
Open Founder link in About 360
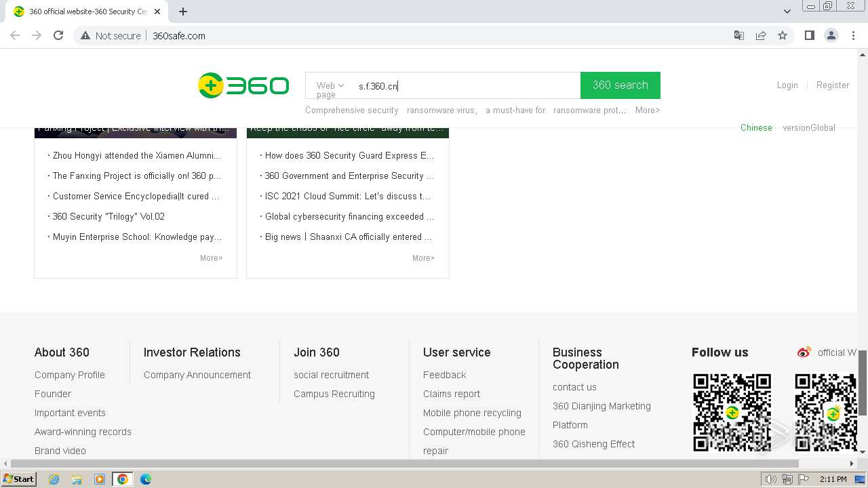pos(53,394)
